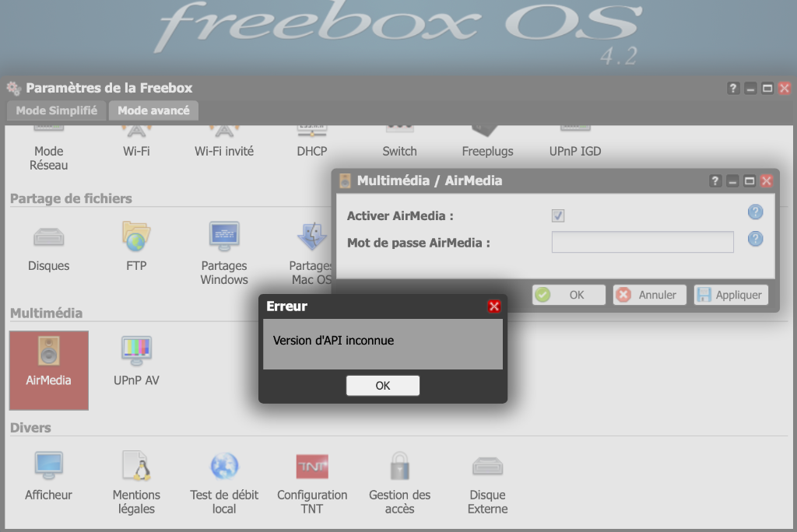Open Gestion des accès icon
Viewport: 797px width, 532px height.
[x=399, y=483]
